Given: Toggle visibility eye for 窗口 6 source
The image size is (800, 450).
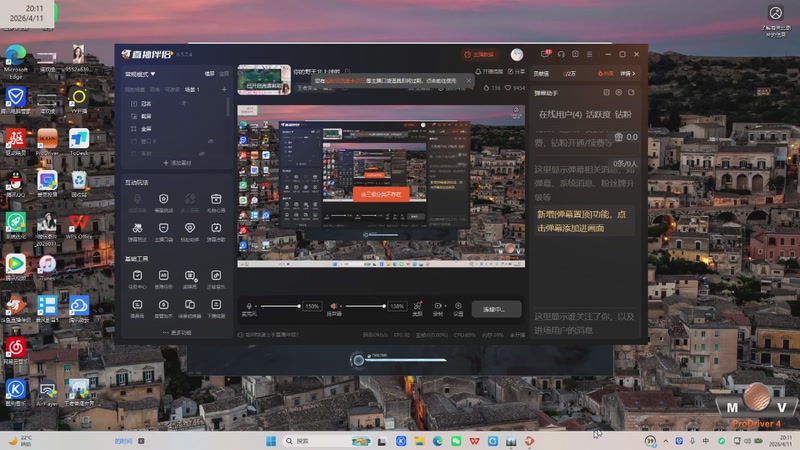Looking at the screenshot, I should [210, 141].
